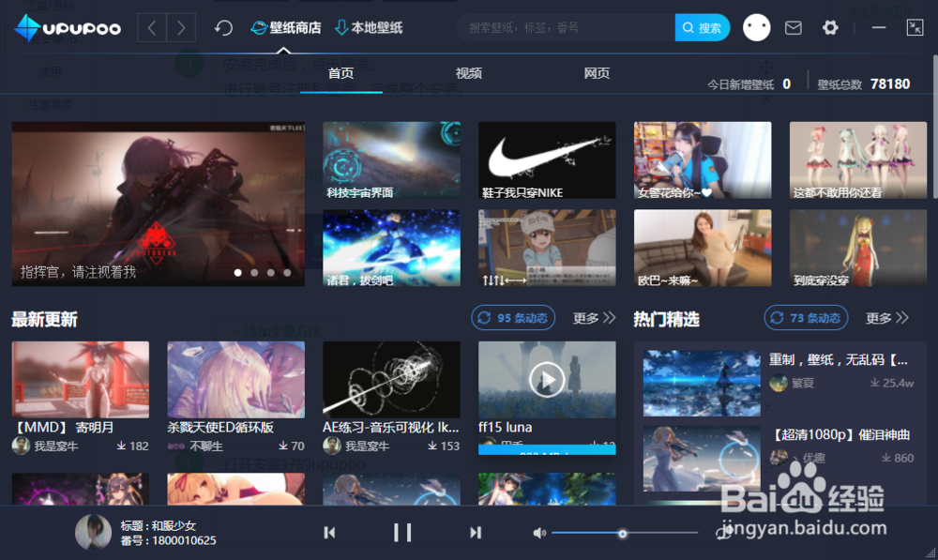This screenshot has height=560, width=938.
Task: Go forward with the right arrow button
Action: [x=181, y=27]
